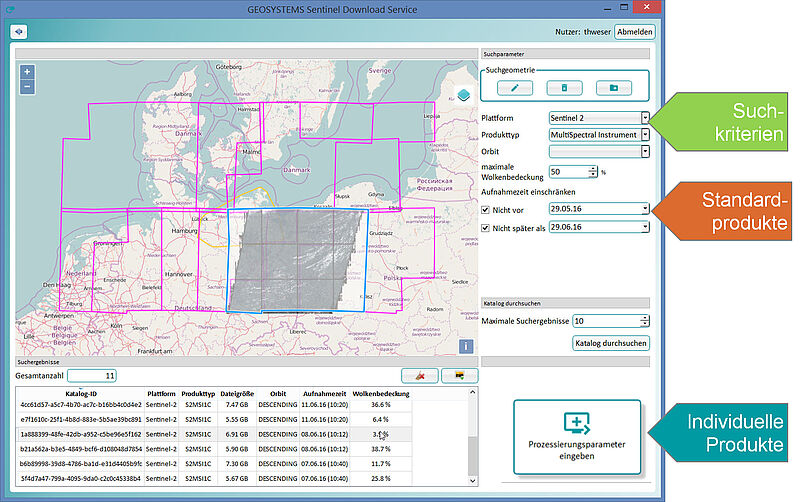Viewport: 800px width, 502px height.
Task: Click the Aufnahmezeit column header
Action: 322,393
